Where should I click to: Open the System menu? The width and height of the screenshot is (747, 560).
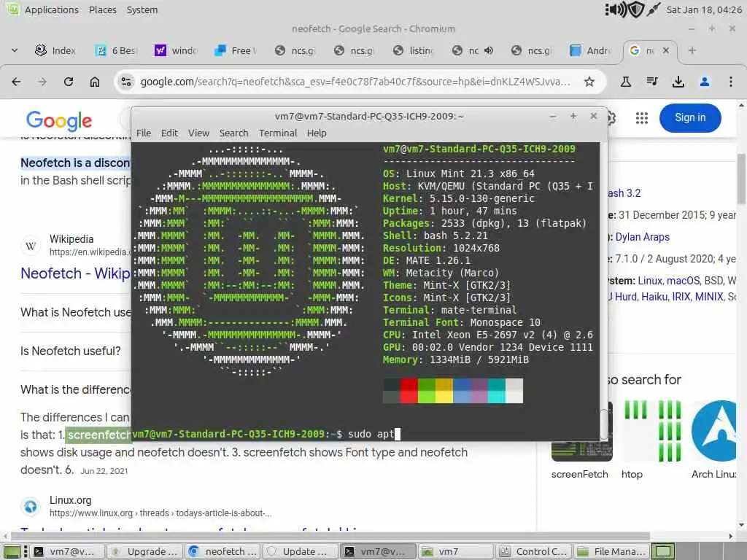point(142,9)
